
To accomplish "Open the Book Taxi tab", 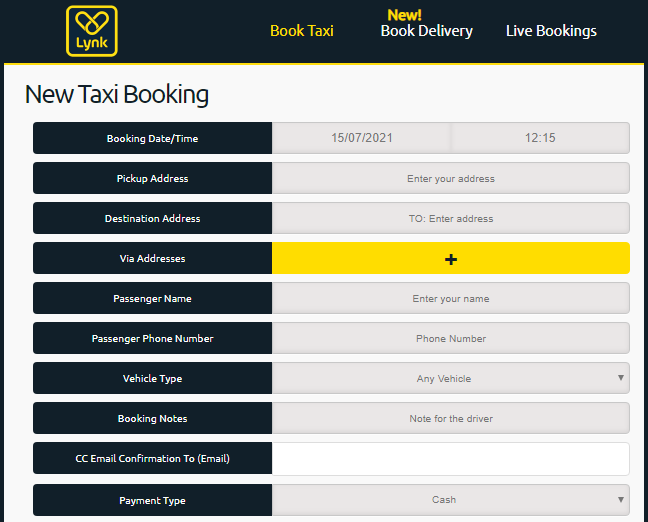I will [302, 31].
